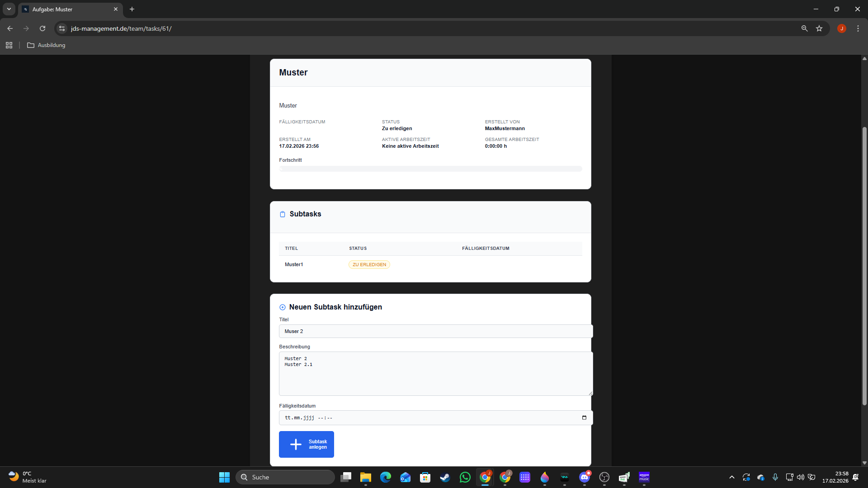This screenshot has width=868, height=488.
Task: Open Chrome profile avatar J
Action: click(841, 28)
